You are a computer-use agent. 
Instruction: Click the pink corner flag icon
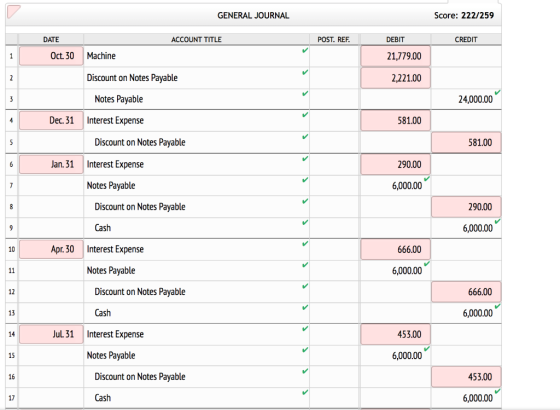(x=13, y=11)
